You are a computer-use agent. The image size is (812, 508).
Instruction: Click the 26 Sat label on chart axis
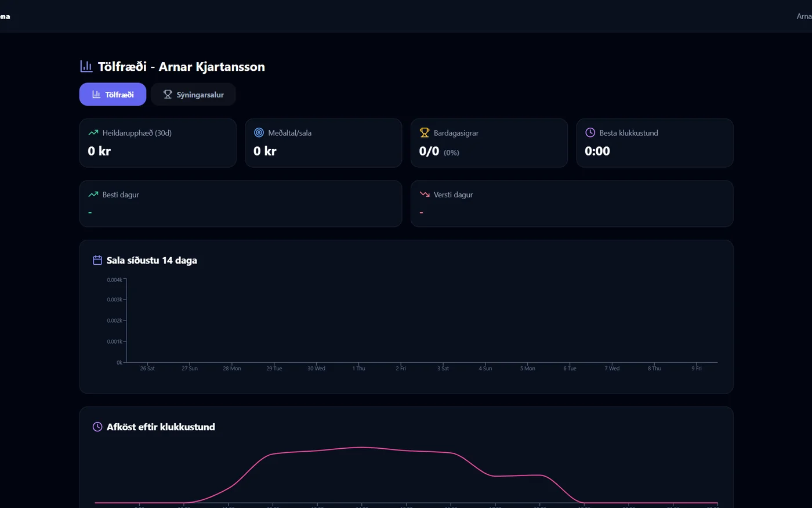pyautogui.click(x=147, y=369)
